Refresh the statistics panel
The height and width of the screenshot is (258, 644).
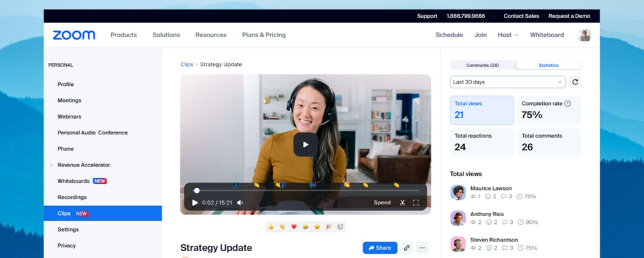(575, 82)
